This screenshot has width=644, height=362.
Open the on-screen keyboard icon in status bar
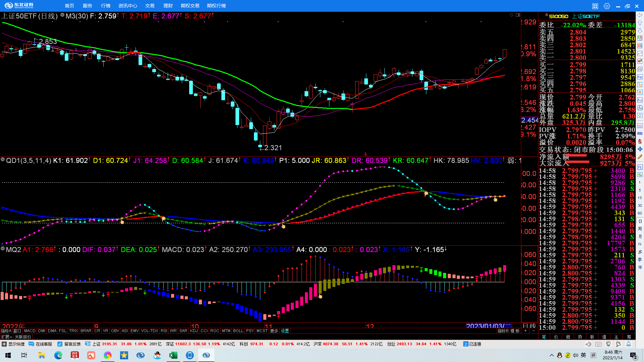coord(598,344)
